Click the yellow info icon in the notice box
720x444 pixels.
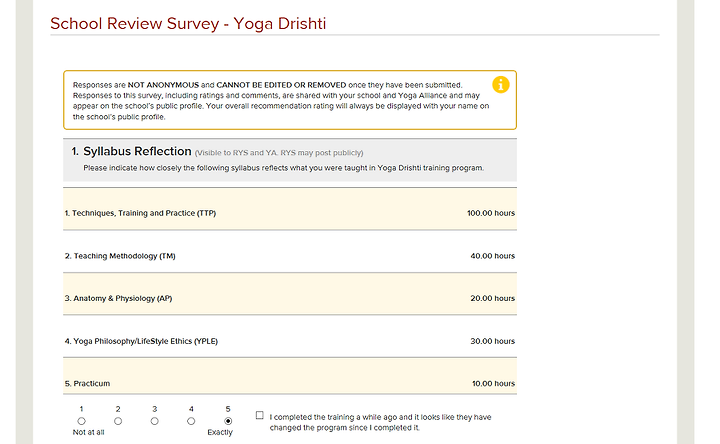tap(501, 85)
